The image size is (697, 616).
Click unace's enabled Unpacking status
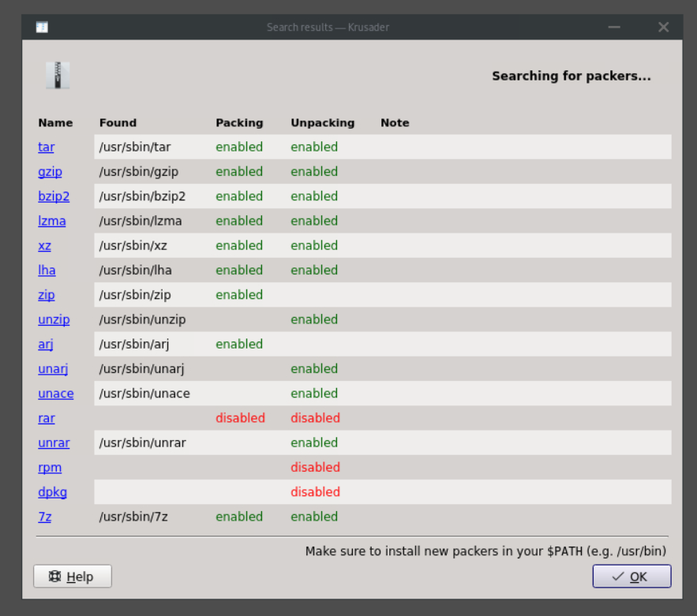click(x=314, y=394)
